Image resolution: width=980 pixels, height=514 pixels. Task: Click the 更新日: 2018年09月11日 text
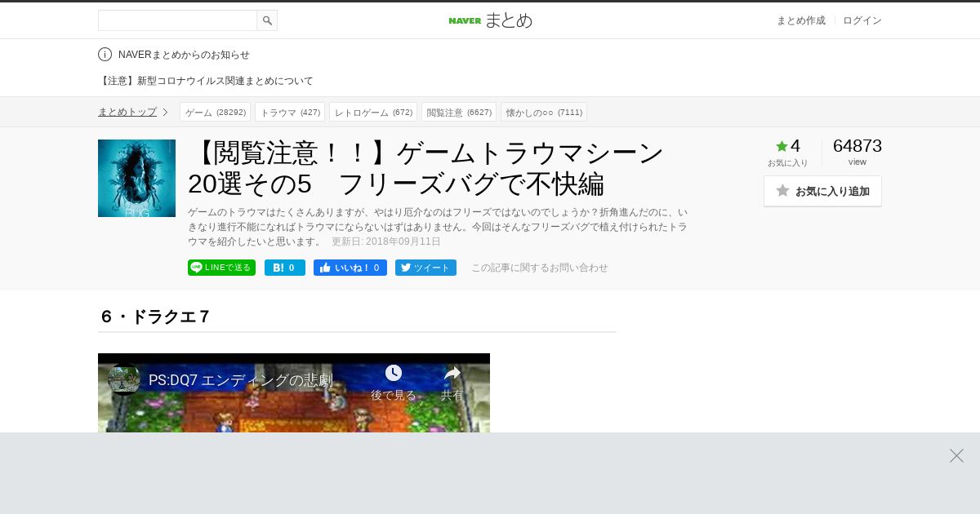tap(386, 241)
